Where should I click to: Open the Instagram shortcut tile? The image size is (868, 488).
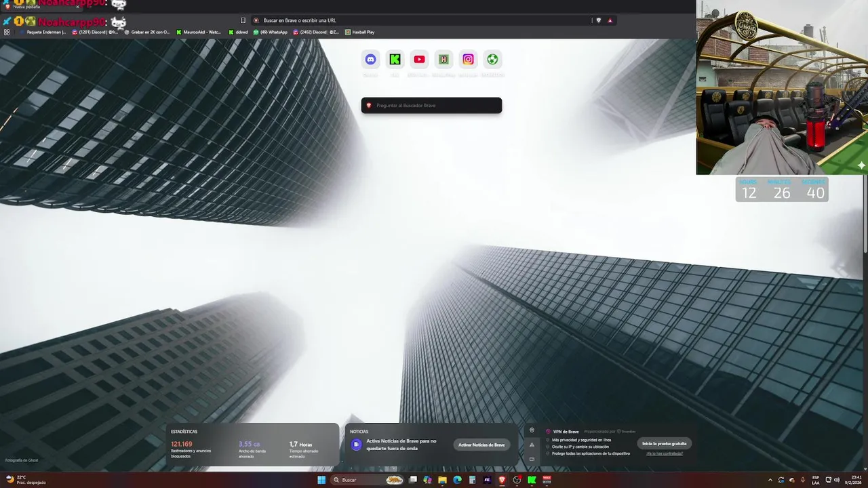pos(468,59)
